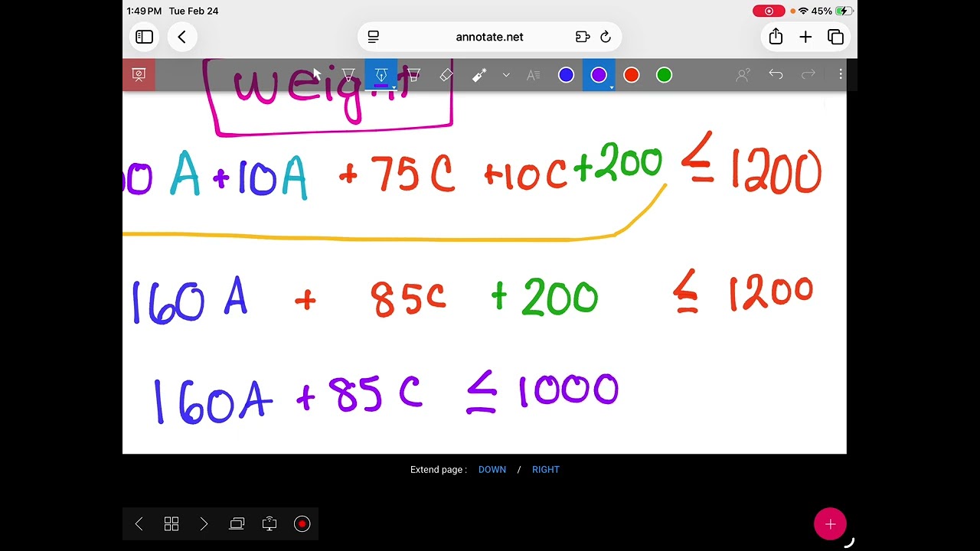The width and height of the screenshot is (980, 551).
Task: Choose the eraser tool
Action: point(446,75)
